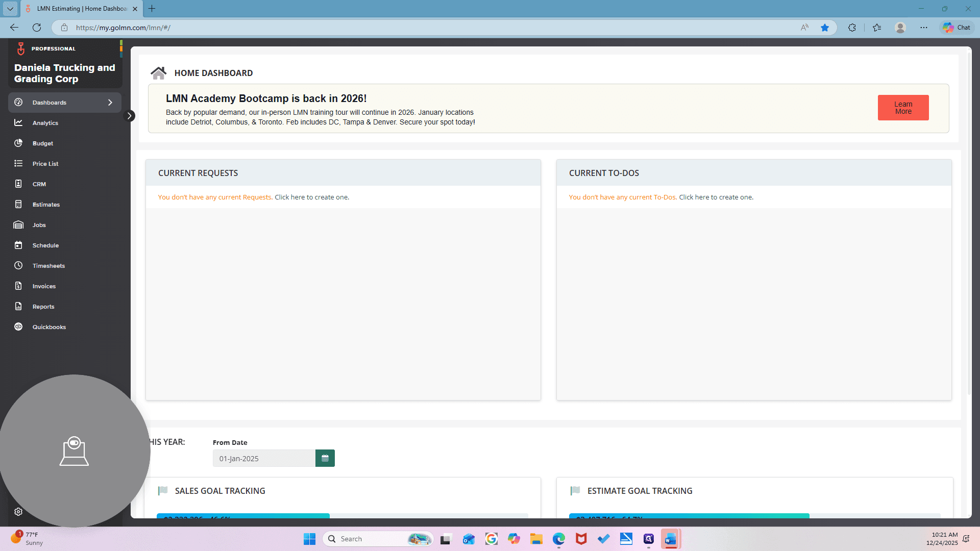Open the clock and date panel
The image size is (980, 551).
click(x=942, y=539)
